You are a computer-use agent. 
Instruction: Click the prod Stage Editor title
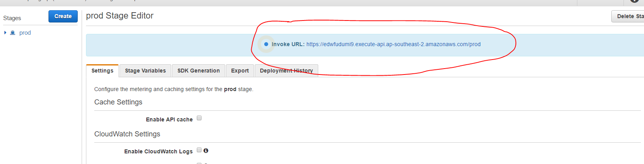(x=120, y=16)
